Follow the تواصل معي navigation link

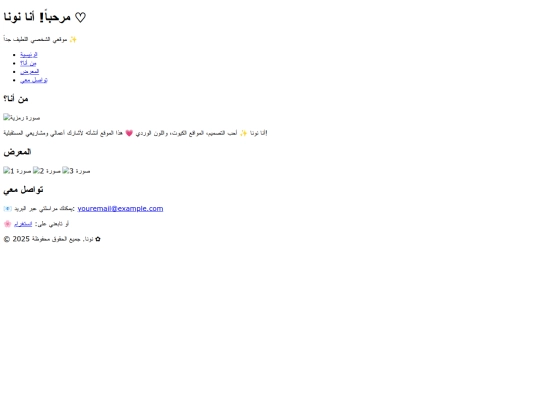(x=34, y=80)
